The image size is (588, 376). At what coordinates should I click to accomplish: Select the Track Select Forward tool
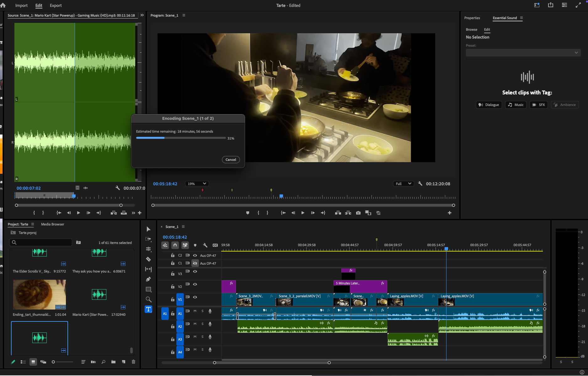(x=148, y=239)
